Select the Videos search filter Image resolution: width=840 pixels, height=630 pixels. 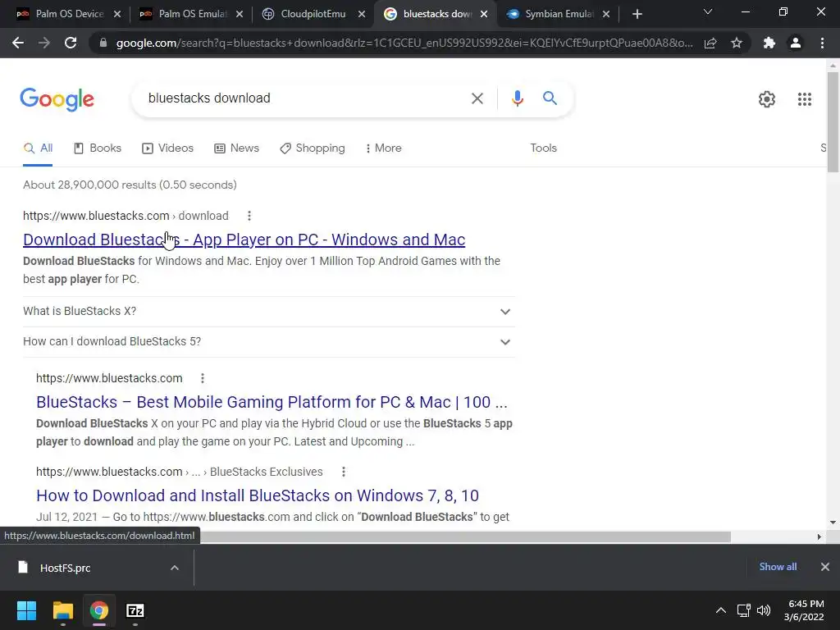pos(167,148)
